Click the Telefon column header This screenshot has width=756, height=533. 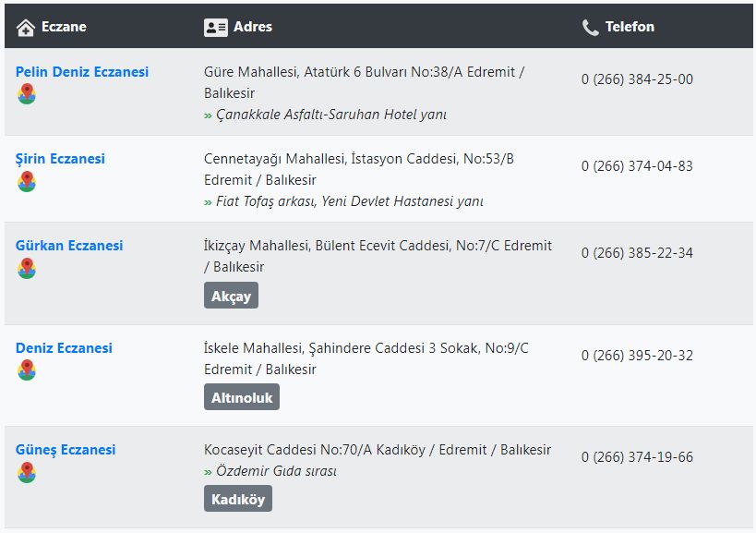click(x=630, y=27)
